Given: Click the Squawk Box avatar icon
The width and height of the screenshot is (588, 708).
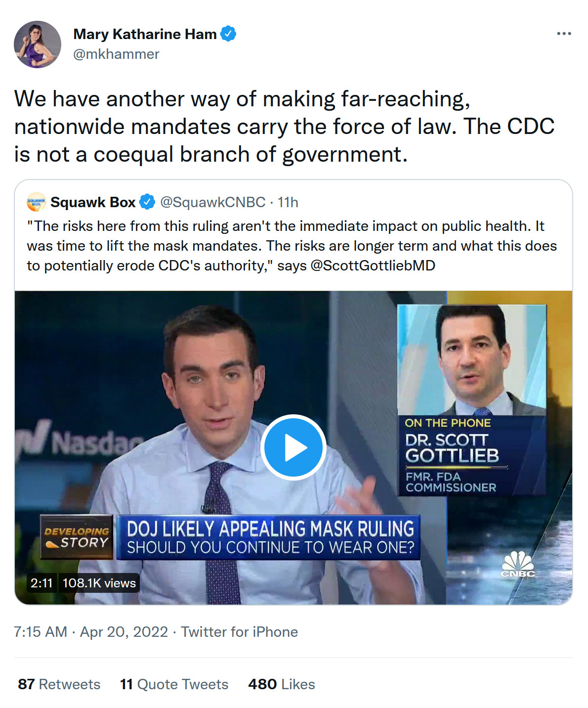Looking at the screenshot, I should tap(36, 202).
